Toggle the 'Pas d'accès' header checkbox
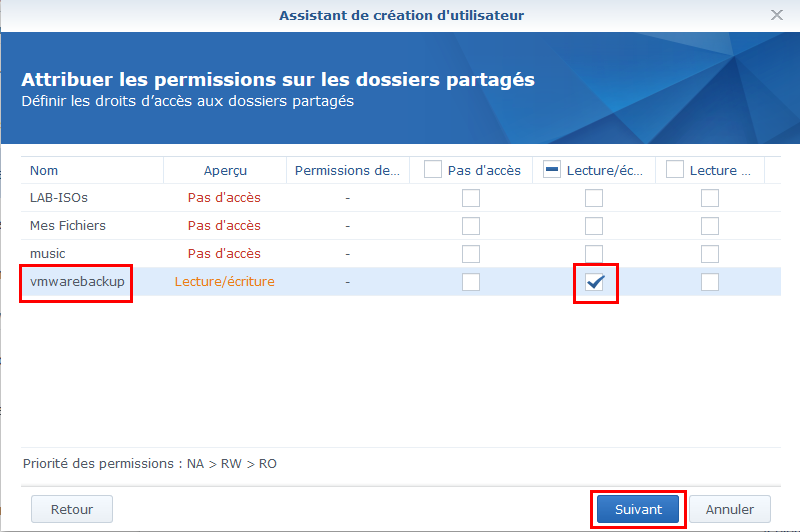Image resolution: width=800 pixels, height=532 pixels. point(433,169)
